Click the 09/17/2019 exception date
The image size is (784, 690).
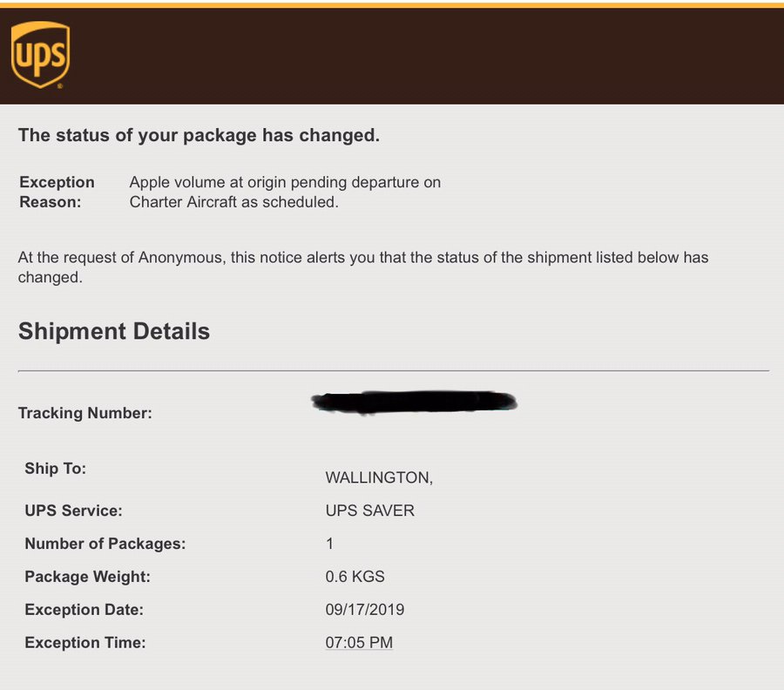(365, 610)
